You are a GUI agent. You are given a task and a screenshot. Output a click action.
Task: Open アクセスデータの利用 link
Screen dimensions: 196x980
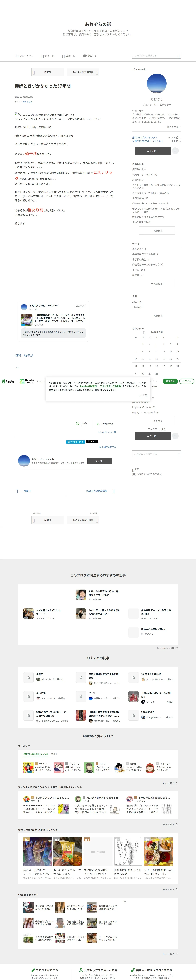110,386
